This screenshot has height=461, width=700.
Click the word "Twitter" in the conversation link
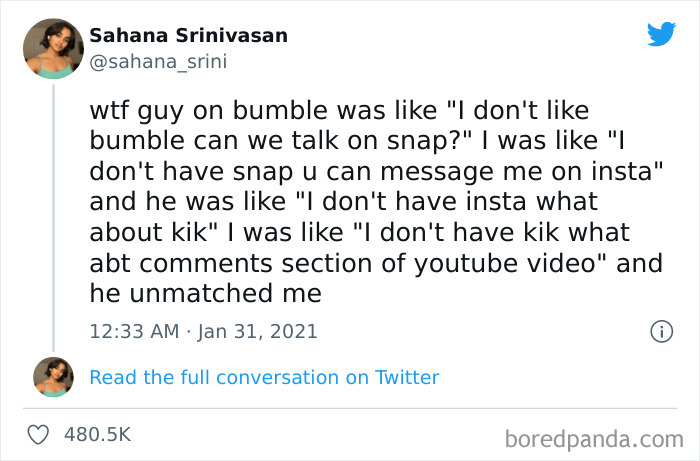tap(405, 377)
